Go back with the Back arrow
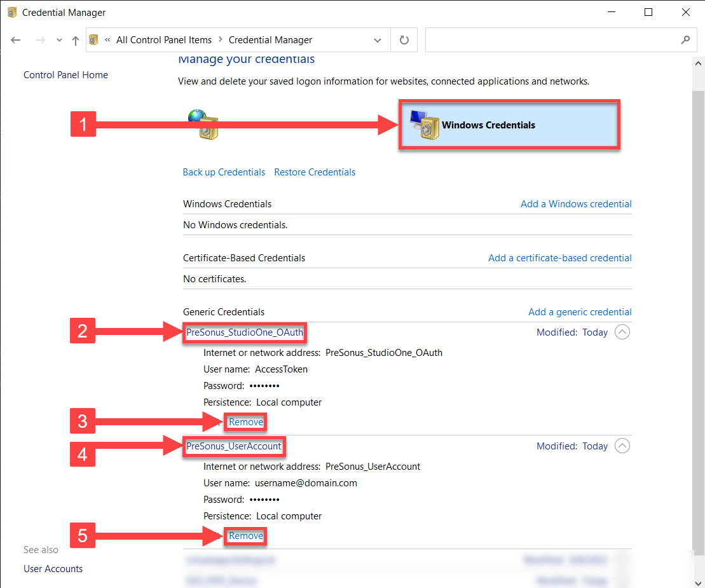 (x=16, y=40)
